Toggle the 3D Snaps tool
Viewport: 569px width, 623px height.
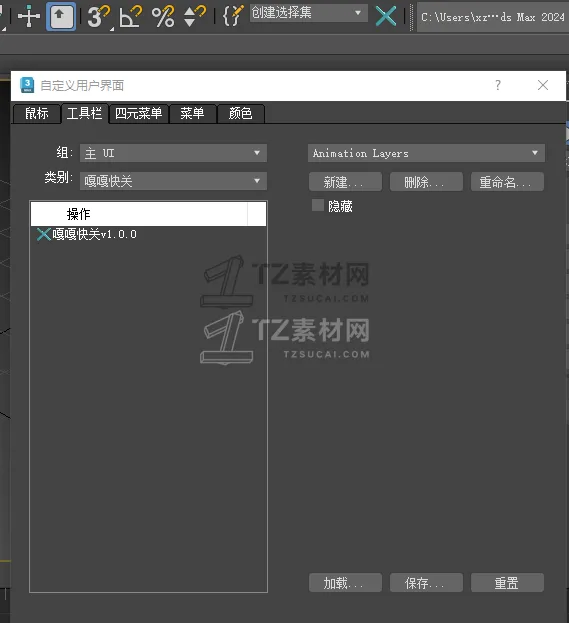[98, 16]
